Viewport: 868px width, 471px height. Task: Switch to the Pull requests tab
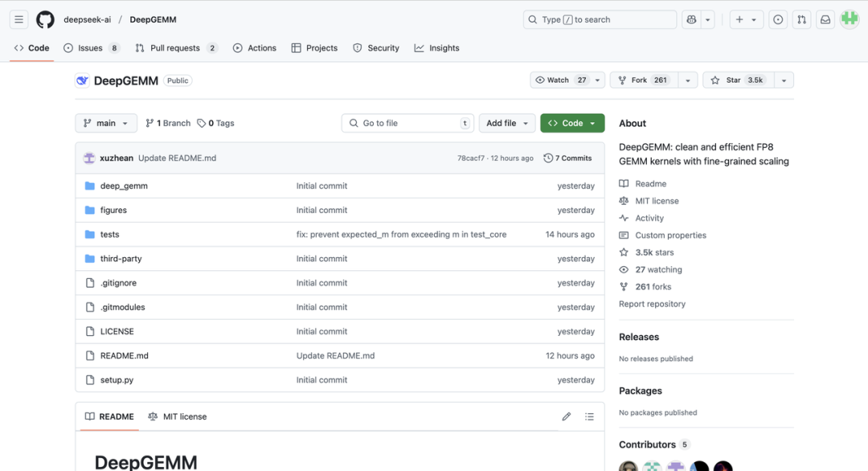pyautogui.click(x=176, y=48)
